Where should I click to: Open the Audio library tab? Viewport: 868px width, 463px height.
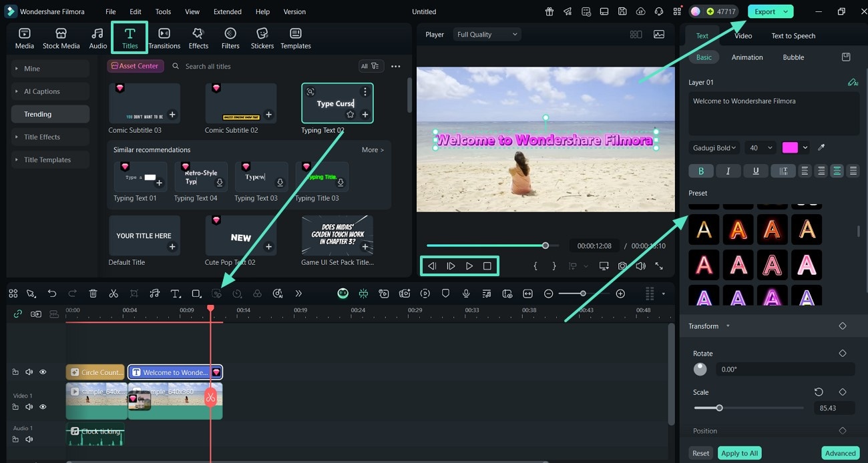tap(98, 39)
